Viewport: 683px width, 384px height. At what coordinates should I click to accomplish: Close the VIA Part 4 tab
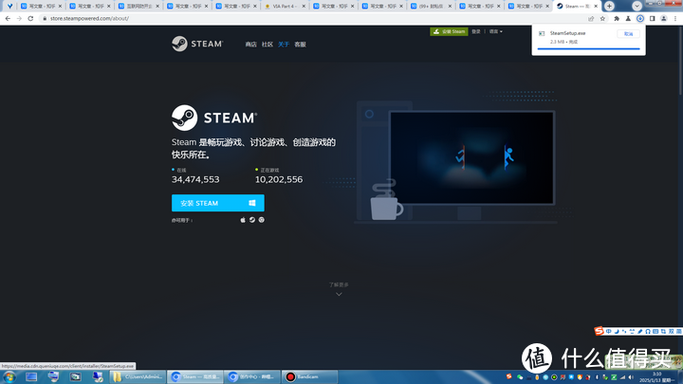tap(304, 6)
